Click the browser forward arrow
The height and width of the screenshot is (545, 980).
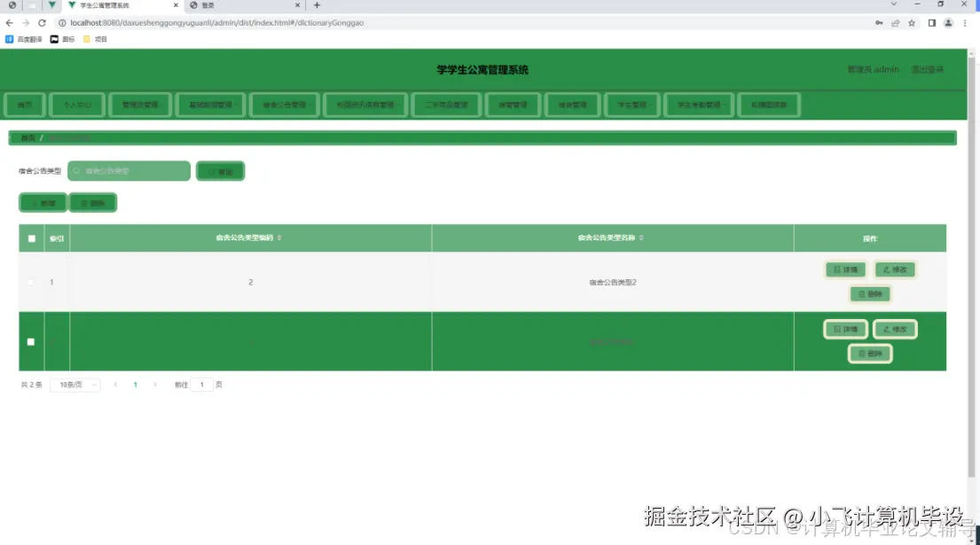pyautogui.click(x=26, y=23)
